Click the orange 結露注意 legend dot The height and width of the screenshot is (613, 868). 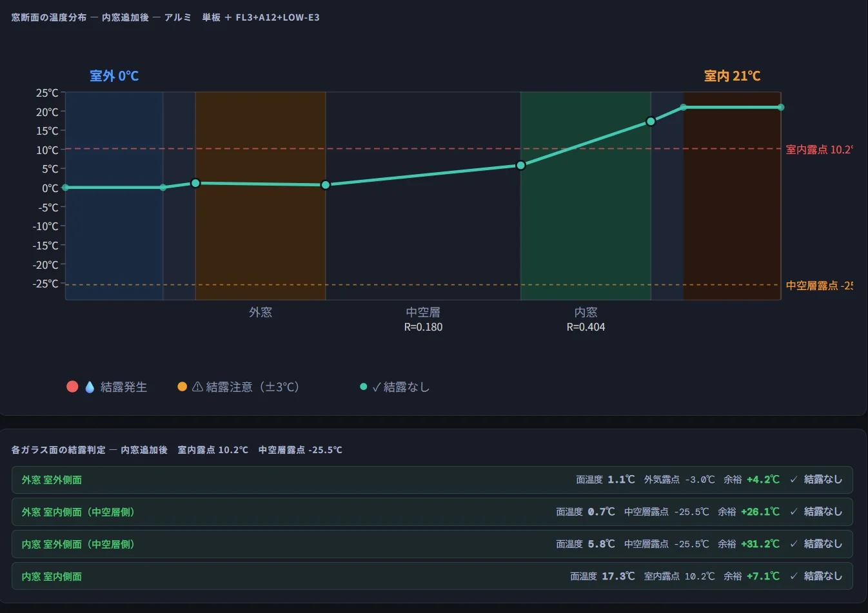[182, 387]
